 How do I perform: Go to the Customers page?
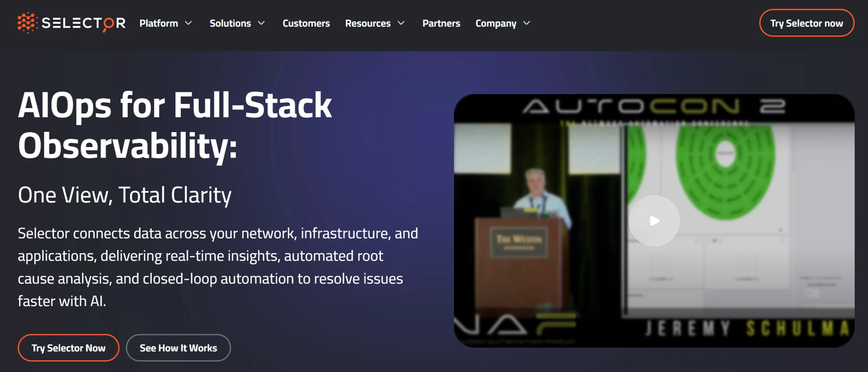pyautogui.click(x=306, y=23)
